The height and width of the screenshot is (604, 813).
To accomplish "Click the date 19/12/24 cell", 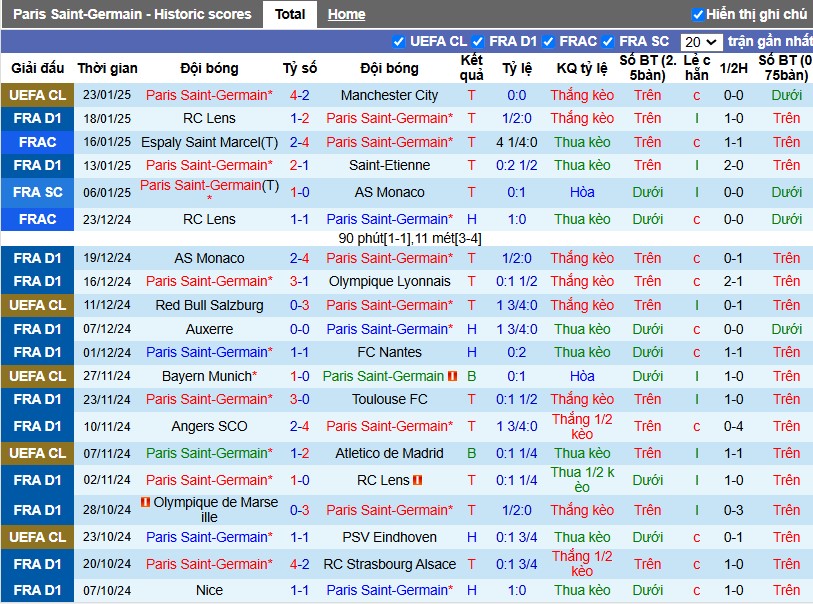I will point(107,258).
